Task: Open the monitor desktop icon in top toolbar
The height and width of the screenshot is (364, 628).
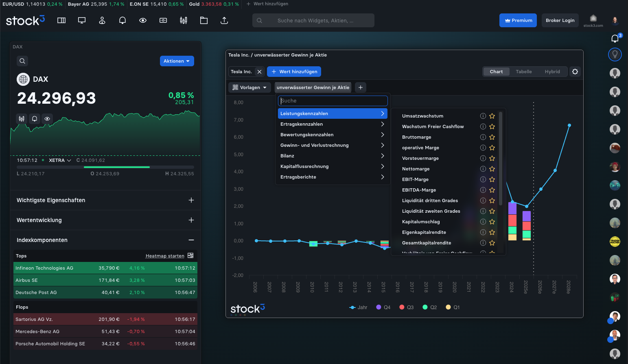Action: pos(82,20)
